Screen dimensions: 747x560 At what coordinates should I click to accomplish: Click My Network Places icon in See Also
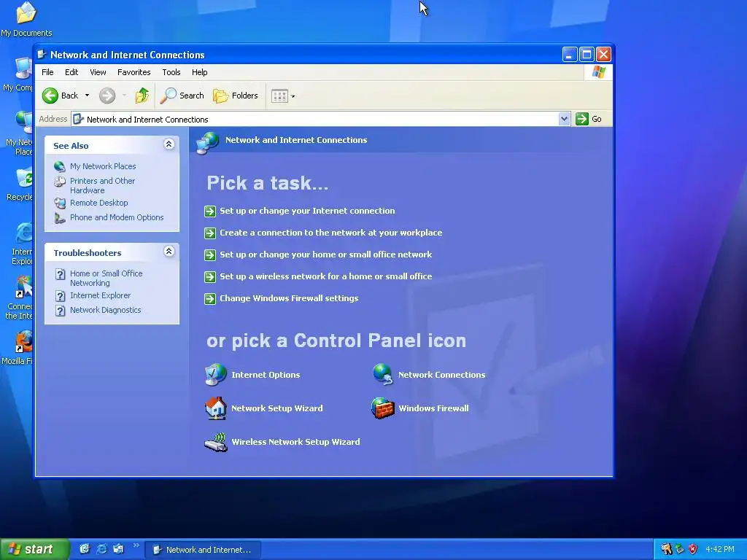click(60, 166)
